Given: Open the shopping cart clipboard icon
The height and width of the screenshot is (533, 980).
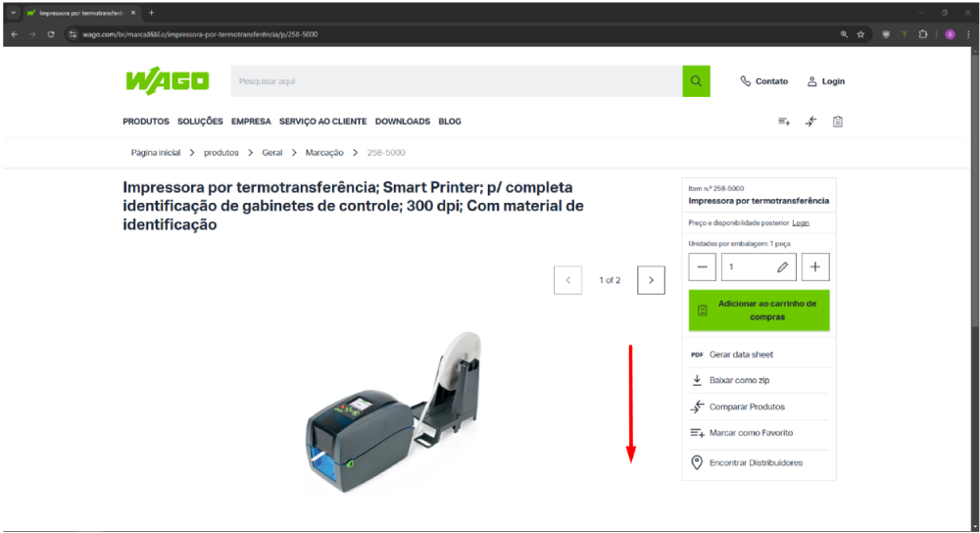Looking at the screenshot, I should pos(838,121).
